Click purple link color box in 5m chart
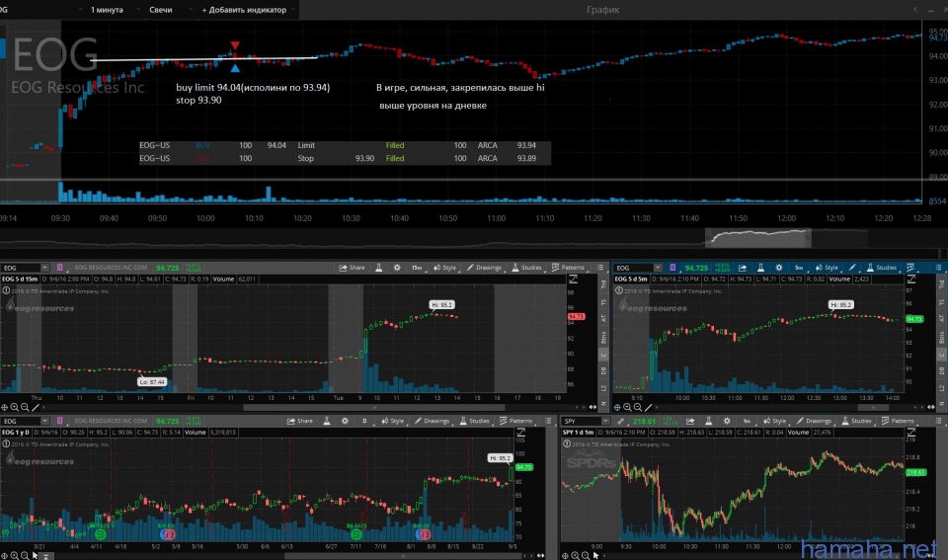Screen dimensions: 948x560 pos(672,268)
